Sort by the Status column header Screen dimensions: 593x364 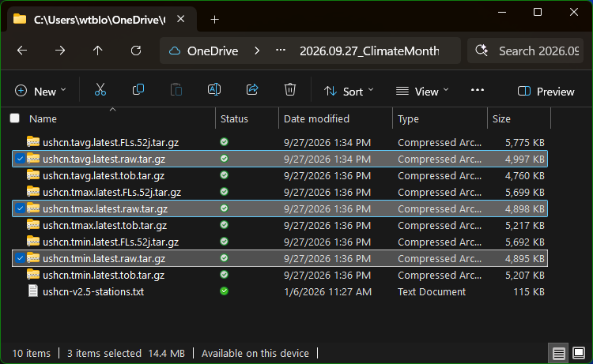click(x=234, y=118)
